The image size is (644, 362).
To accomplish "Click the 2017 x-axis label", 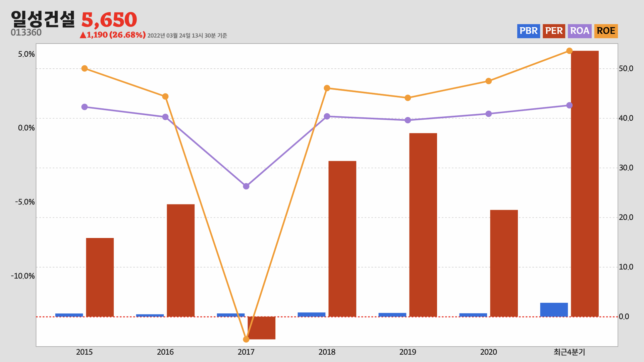I will coord(246,352).
